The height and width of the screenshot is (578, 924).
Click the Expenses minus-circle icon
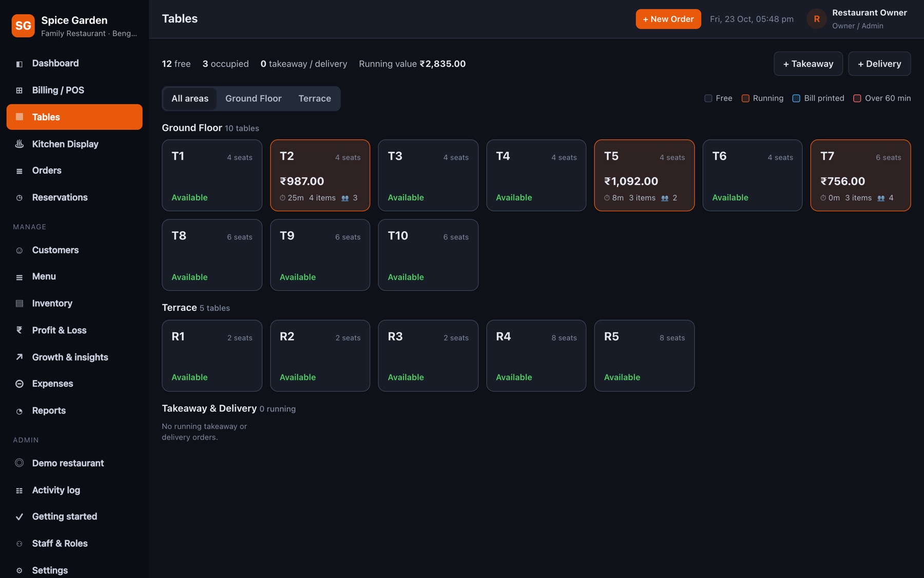[x=20, y=384]
